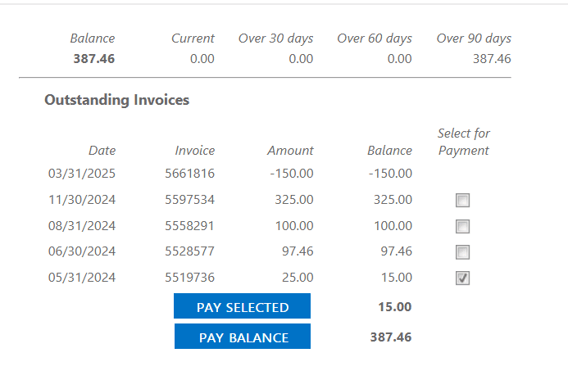Click invoice number 5519736

pos(190,277)
